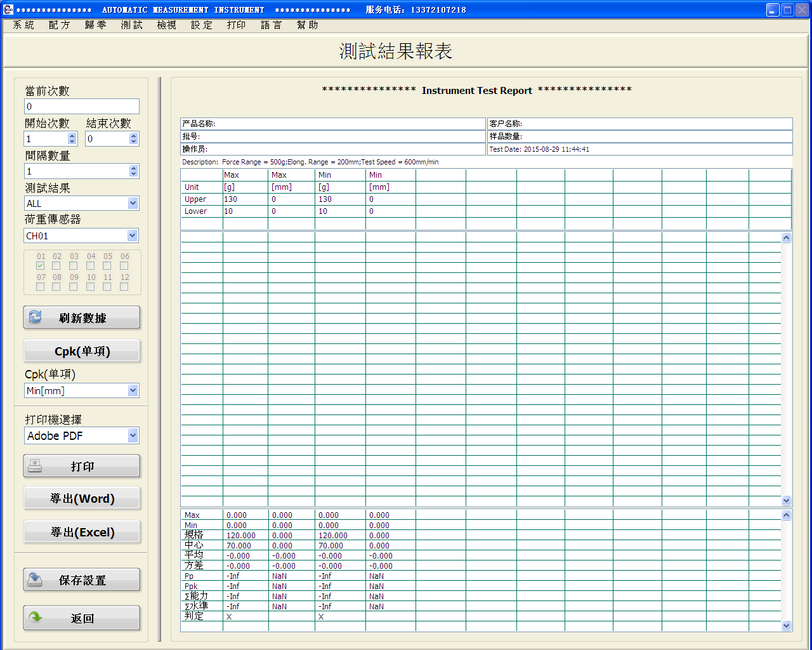The image size is (812, 650).
Task: Click the 當前次數 input field
Action: (x=81, y=107)
